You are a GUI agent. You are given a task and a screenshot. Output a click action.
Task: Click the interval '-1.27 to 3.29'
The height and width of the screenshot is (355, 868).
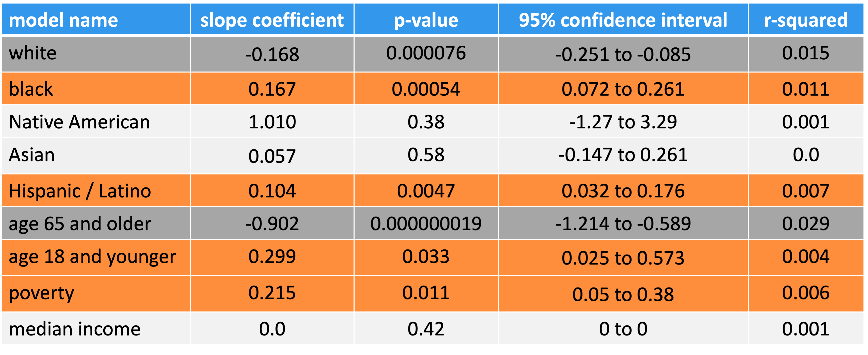point(623,122)
